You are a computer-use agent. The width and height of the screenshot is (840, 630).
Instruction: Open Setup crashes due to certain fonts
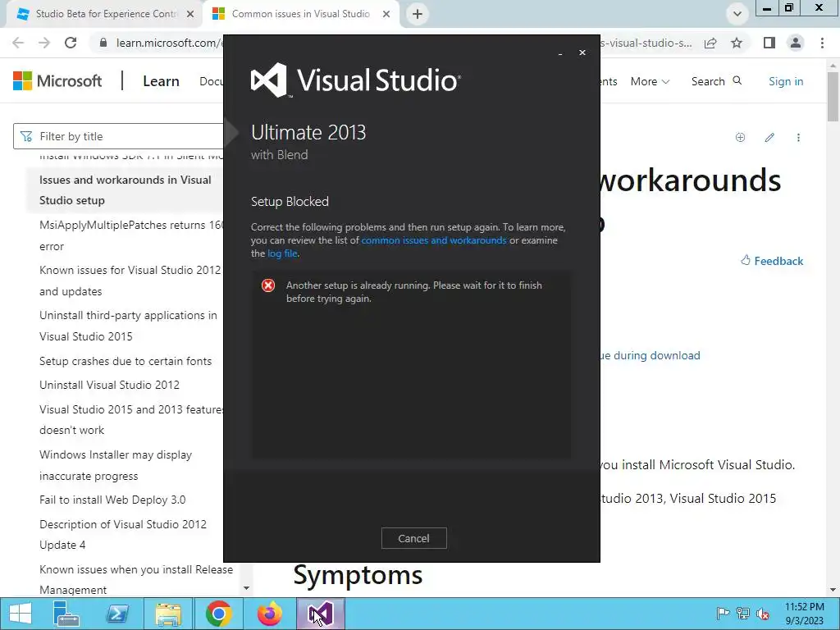point(126,361)
